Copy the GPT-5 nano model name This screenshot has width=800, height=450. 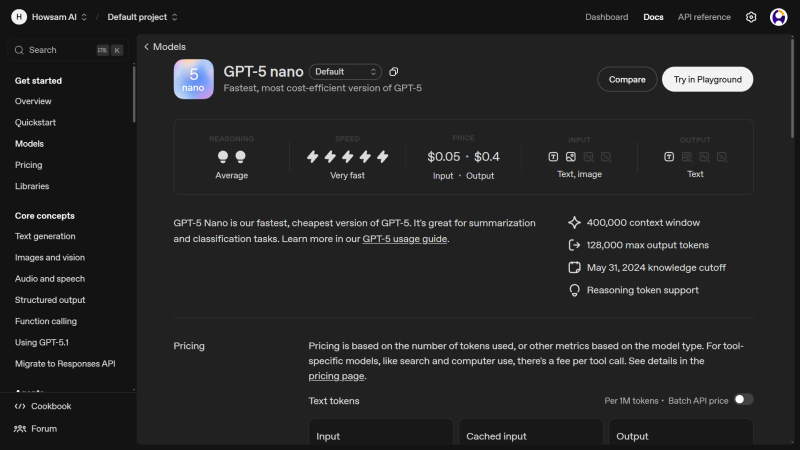tap(393, 72)
